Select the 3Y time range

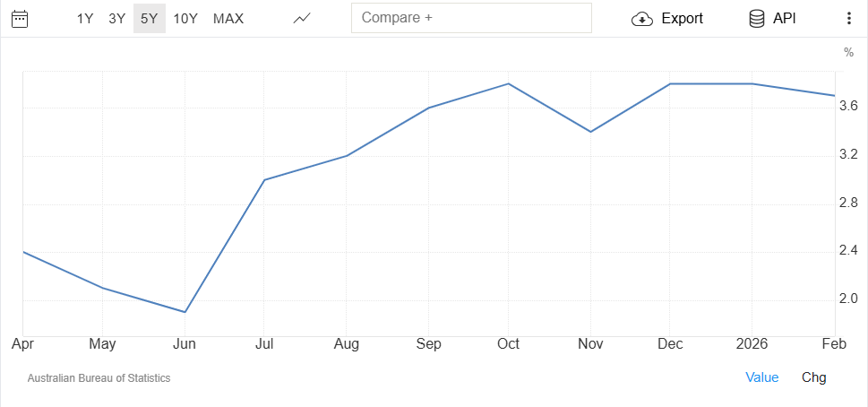[116, 18]
